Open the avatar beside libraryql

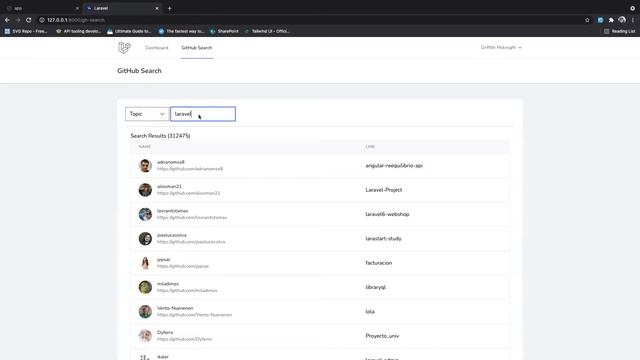click(x=145, y=287)
